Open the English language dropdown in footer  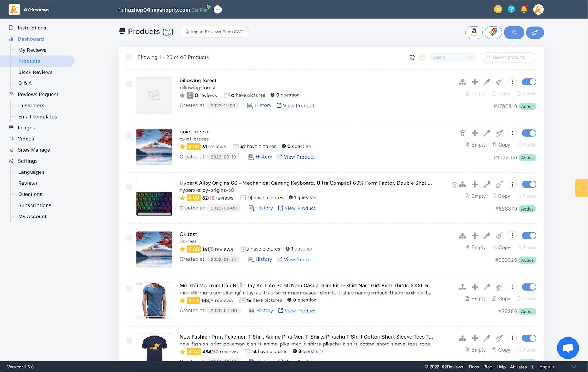click(557, 367)
